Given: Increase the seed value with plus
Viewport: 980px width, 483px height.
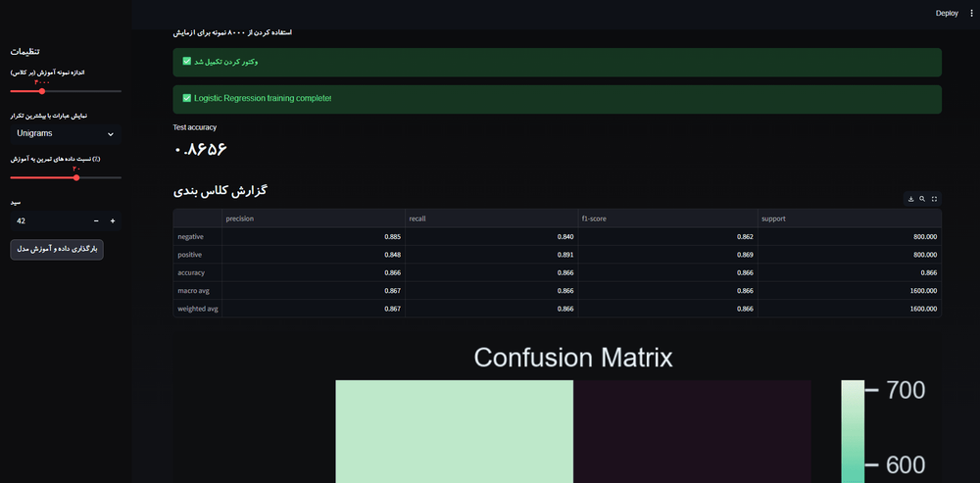Looking at the screenshot, I should 113,221.
